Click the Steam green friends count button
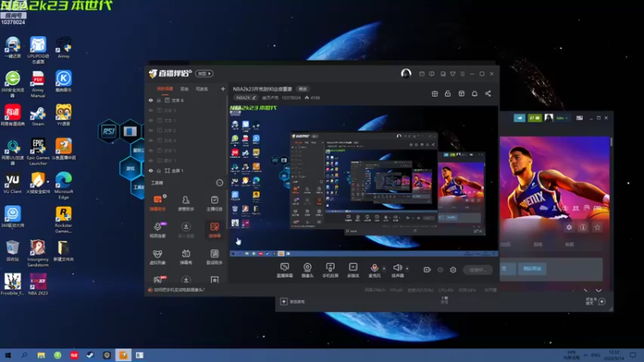This screenshot has height=362, width=644. 535,117
